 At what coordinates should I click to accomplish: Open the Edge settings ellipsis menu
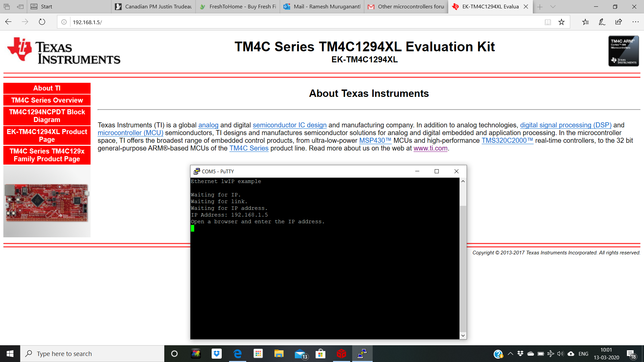(x=635, y=22)
